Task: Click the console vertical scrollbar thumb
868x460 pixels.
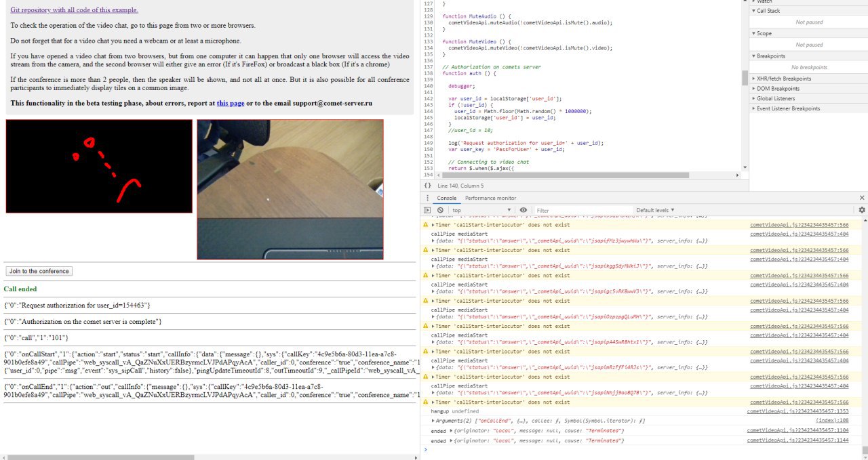Action: pos(865,450)
